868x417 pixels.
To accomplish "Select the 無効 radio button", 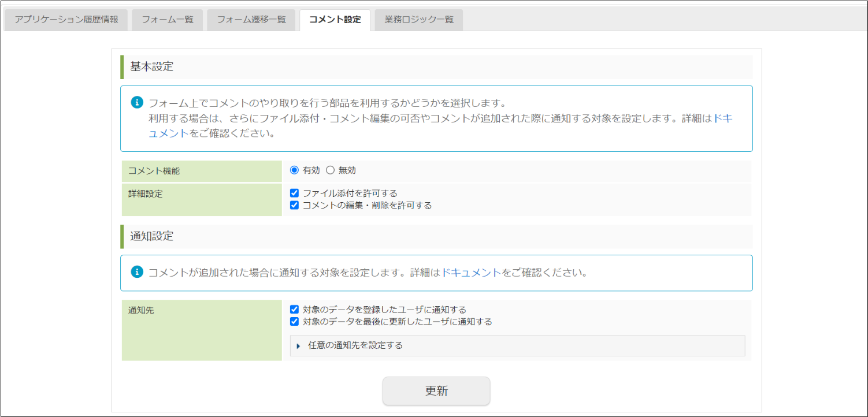I will 331,170.
